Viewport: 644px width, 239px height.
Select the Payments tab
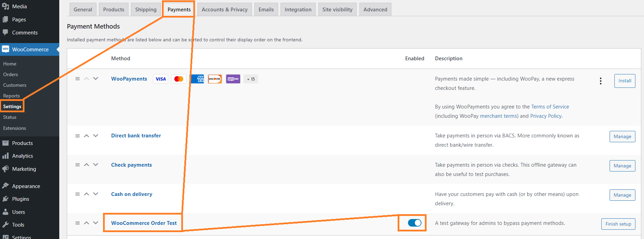[179, 9]
